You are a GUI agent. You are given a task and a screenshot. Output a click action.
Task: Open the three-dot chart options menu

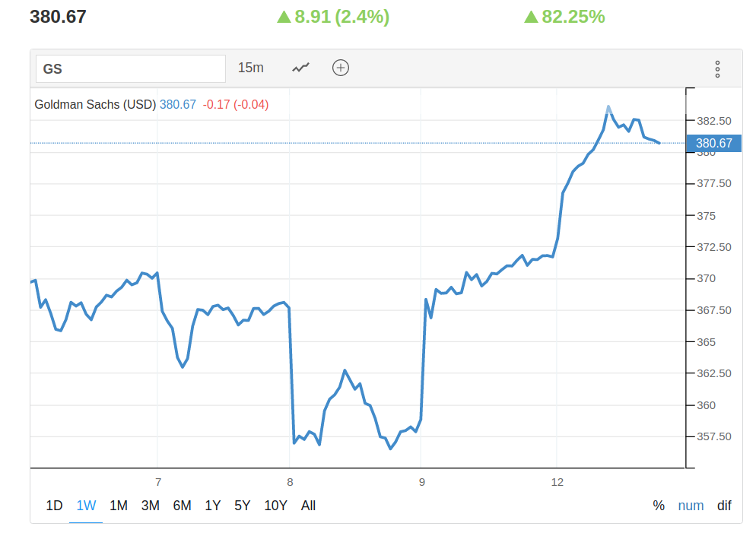click(717, 69)
